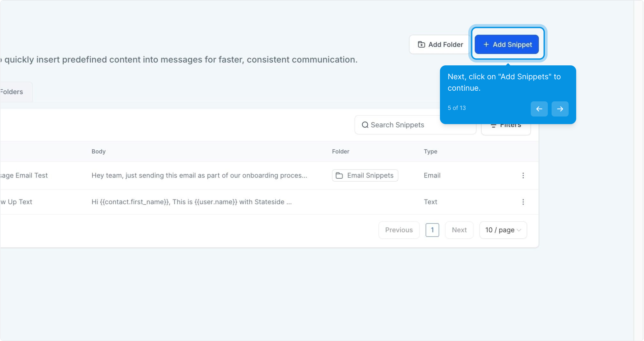The image size is (644, 341).
Task: Advance tour with right arrow button
Action: point(560,109)
